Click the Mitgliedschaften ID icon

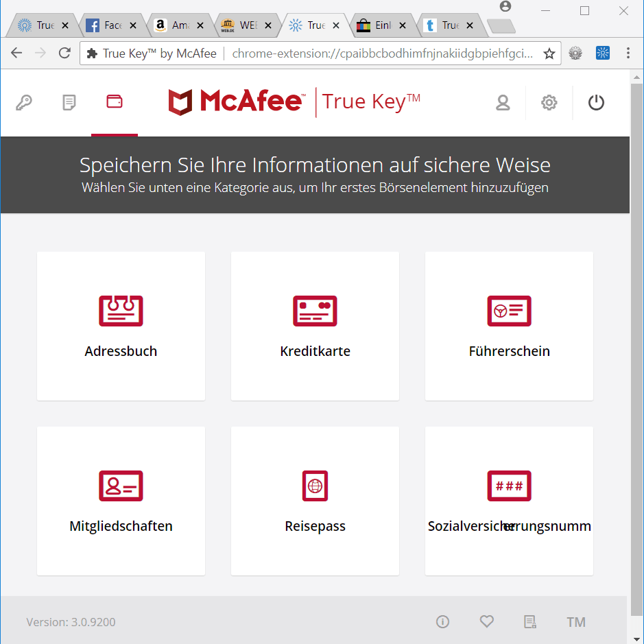click(121, 486)
